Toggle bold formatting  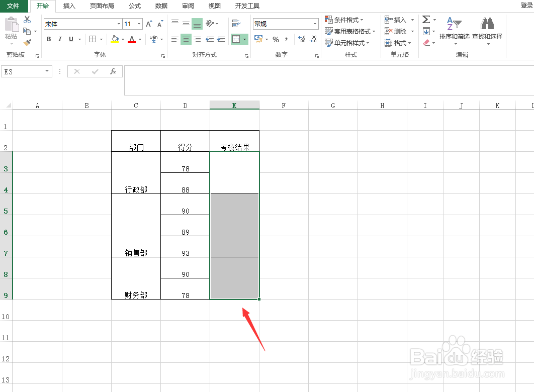[48, 38]
